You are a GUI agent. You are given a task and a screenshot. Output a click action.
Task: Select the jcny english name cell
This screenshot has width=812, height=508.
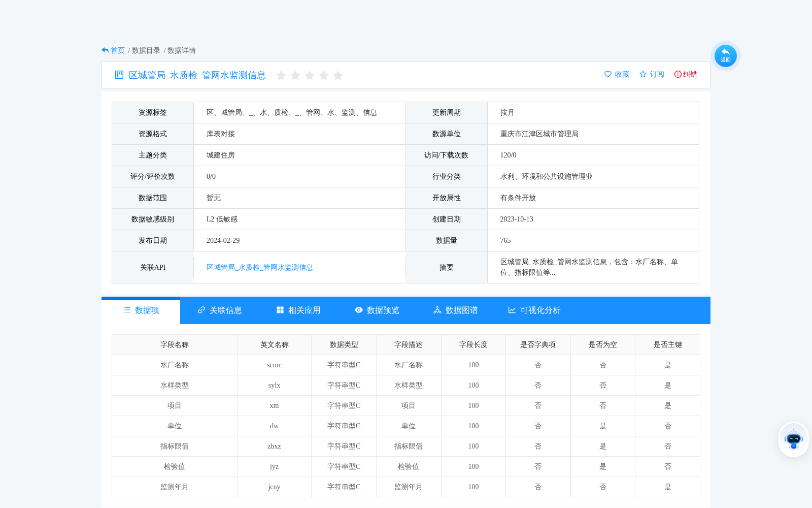coord(274,487)
